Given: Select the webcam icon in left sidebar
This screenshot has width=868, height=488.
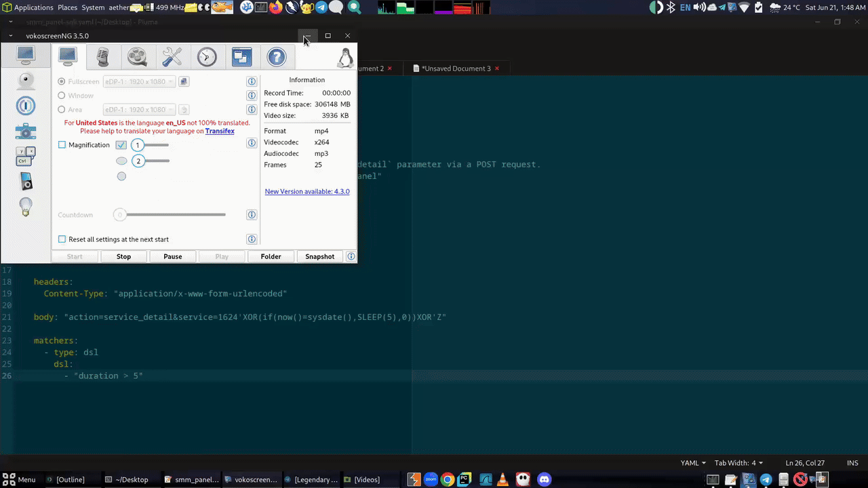Looking at the screenshot, I should pos(26,81).
